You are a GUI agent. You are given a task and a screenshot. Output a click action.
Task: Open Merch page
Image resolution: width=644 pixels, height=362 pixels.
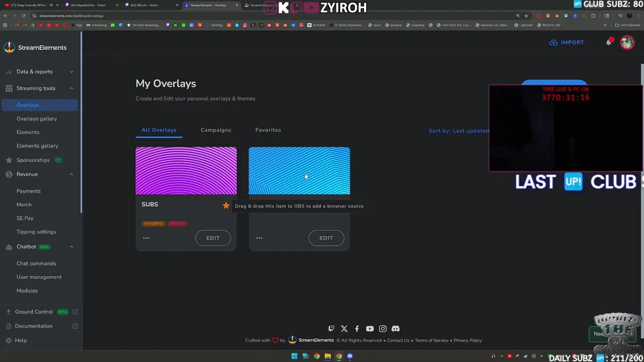click(x=24, y=205)
